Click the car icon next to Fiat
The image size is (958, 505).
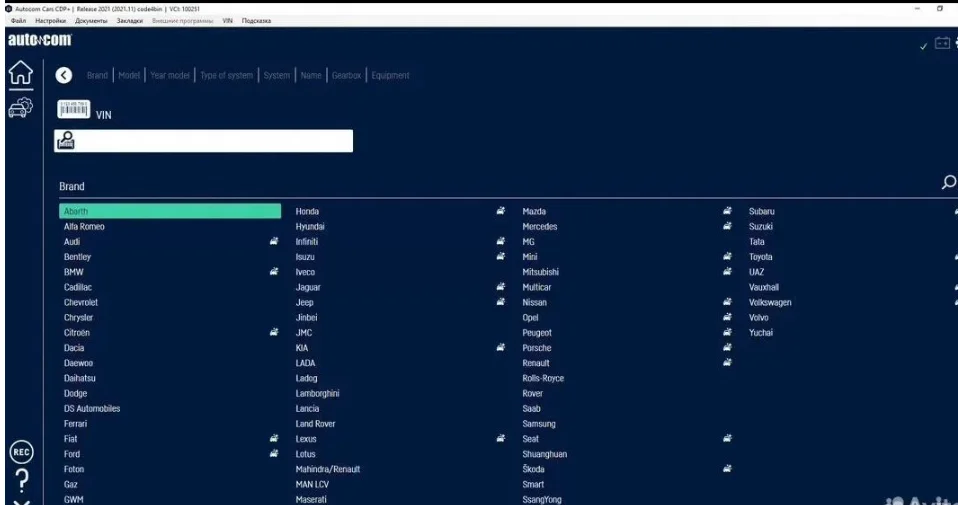tap(274, 438)
